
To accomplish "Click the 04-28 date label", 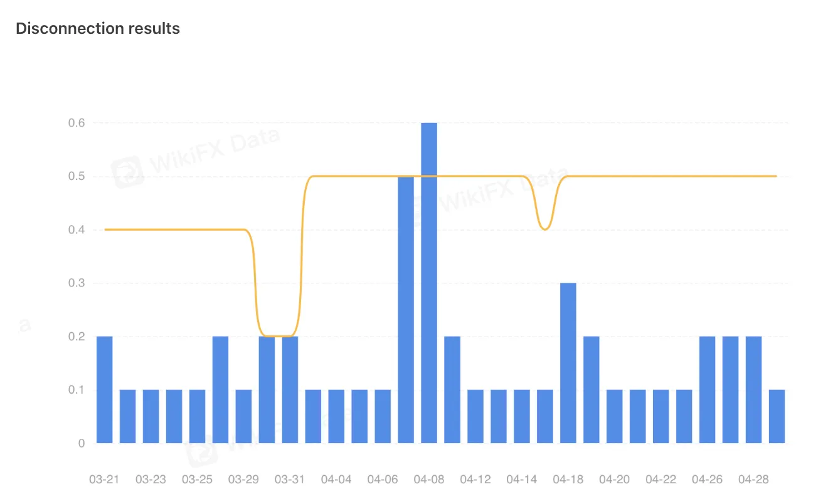I will (753, 480).
